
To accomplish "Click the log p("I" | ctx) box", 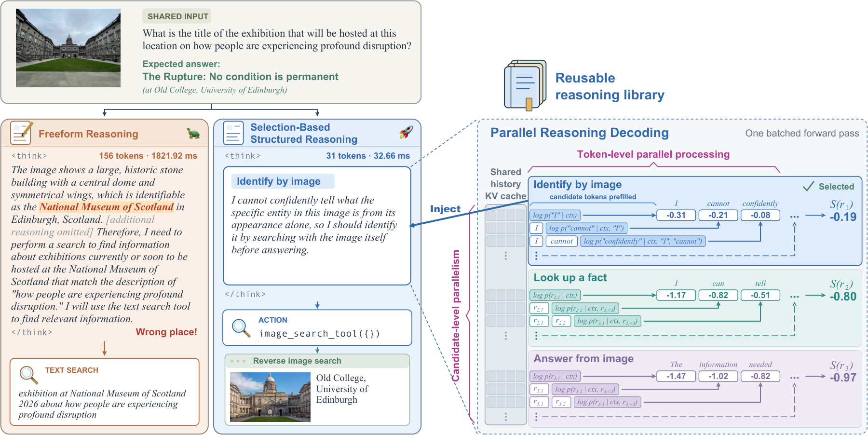I will click(x=555, y=215).
